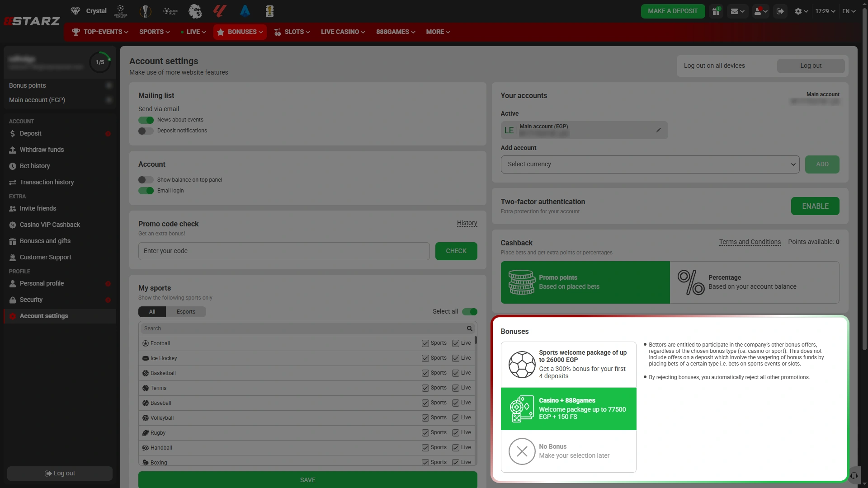Open the settings gear dropdown
The width and height of the screenshot is (868, 488).
(801, 11)
